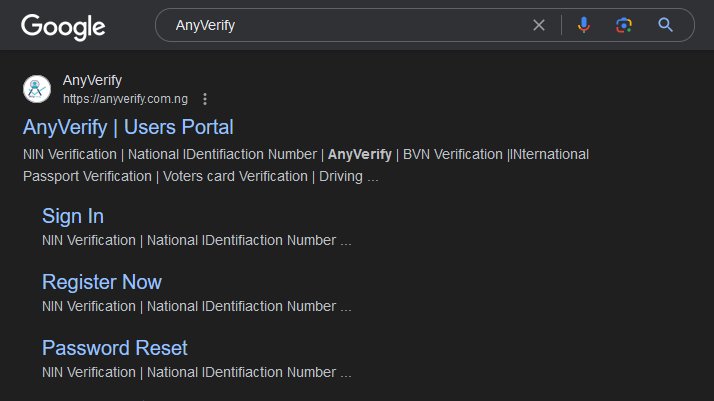This screenshot has height=401, width=714.
Task: Open the AnyVerify | Users Portal result
Action: coord(128,127)
